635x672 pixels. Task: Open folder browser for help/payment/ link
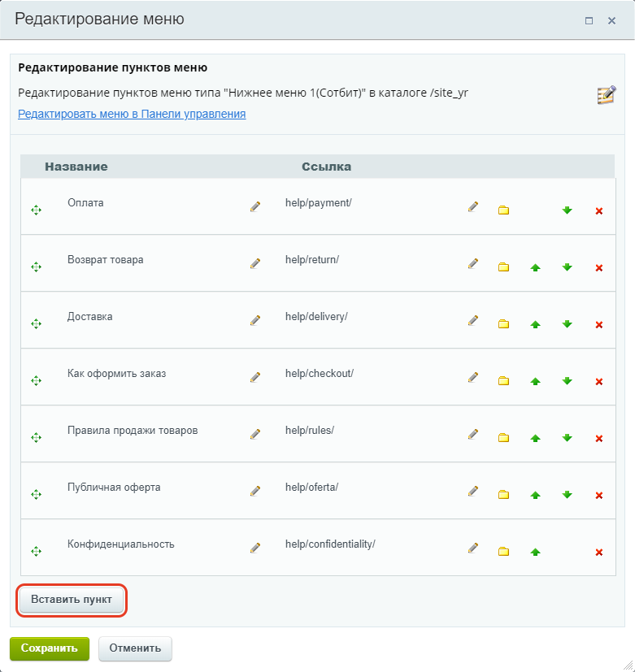(x=503, y=210)
